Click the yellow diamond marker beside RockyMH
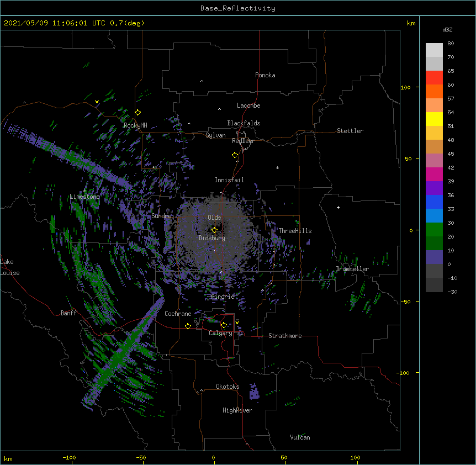The height and width of the screenshot is (465, 476). click(x=137, y=113)
